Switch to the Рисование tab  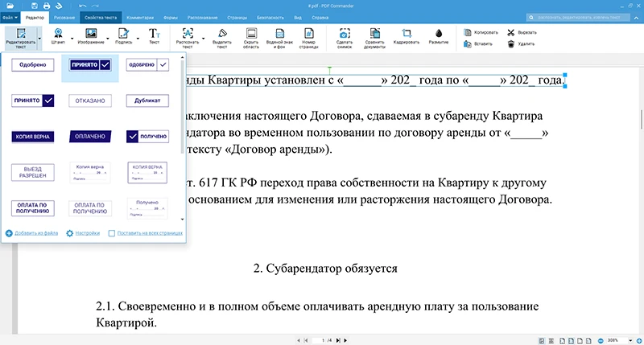tap(64, 18)
